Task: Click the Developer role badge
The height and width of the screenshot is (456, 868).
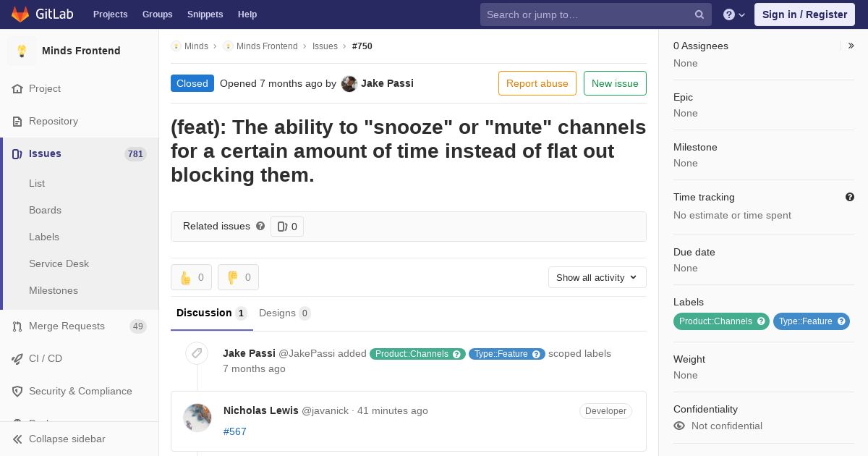Action: [x=605, y=411]
